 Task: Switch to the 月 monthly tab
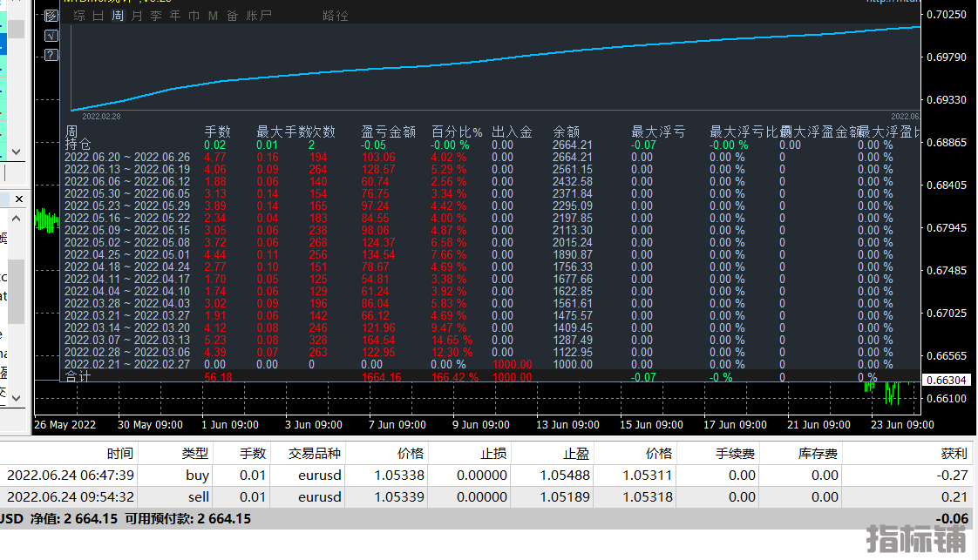(137, 16)
